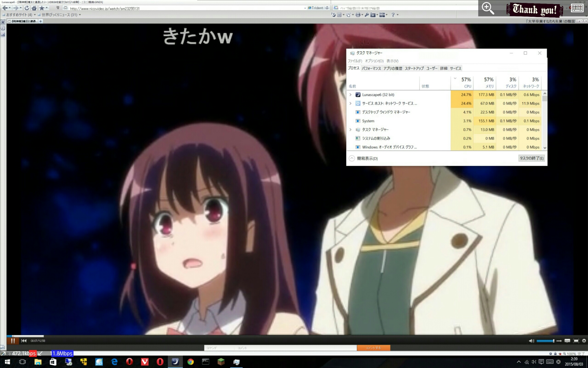The width and height of the screenshot is (588, 368).
Task: Switch to 詳細 tab
Action: pos(444,68)
